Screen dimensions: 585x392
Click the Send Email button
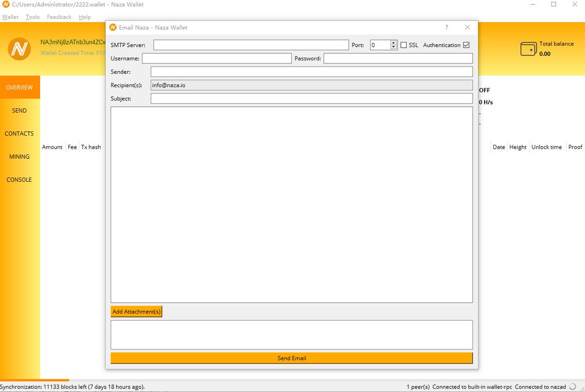292,358
